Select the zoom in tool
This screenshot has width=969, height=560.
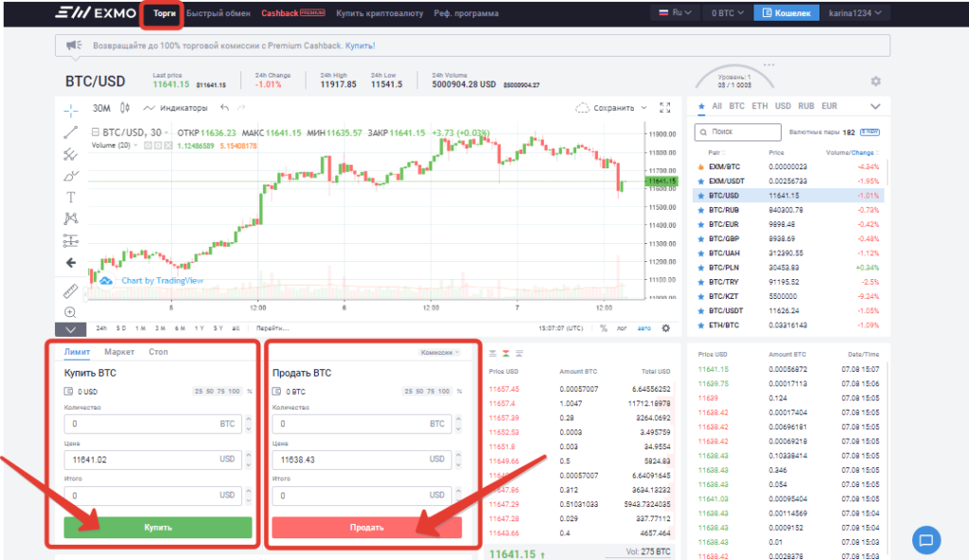(70, 313)
